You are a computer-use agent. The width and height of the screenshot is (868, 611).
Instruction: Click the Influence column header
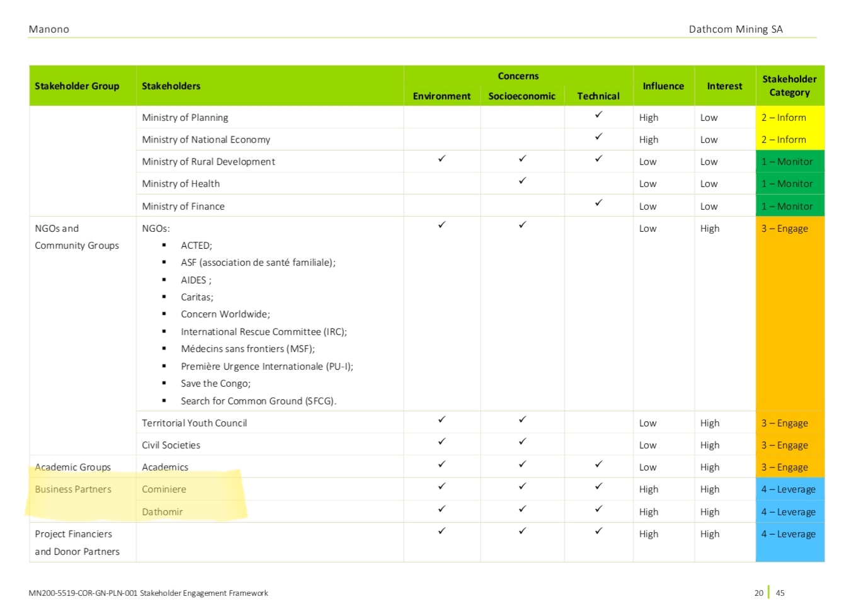(x=663, y=86)
